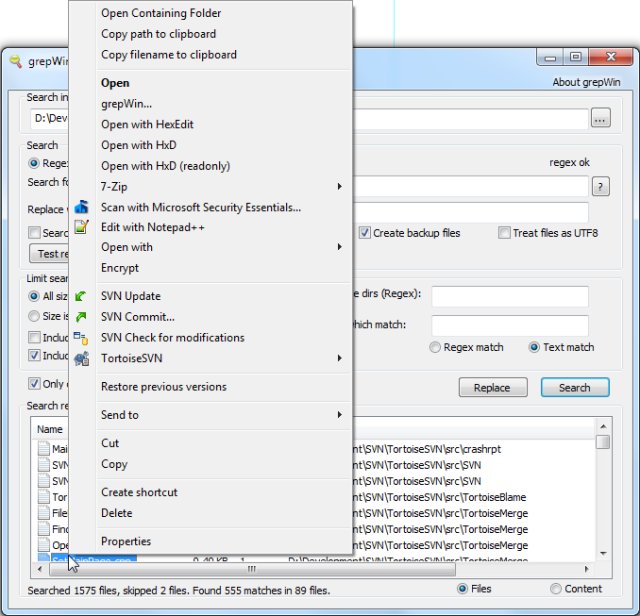This screenshot has height=616, width=640.
Task: Click the results scroll right arrow
Action: click(587, 569)
